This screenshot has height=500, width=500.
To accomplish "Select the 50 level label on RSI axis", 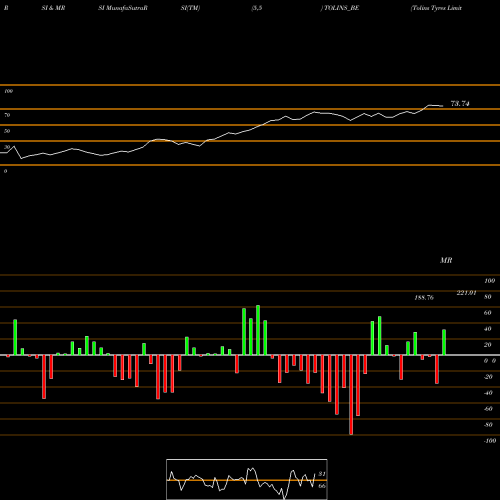I will tap(7, 131).
